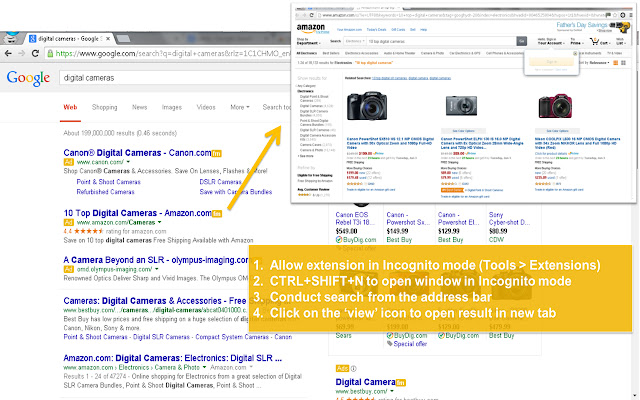Open the Wish List dropdown on Amazon
The image size is (640, 400).
coord(620,41)
